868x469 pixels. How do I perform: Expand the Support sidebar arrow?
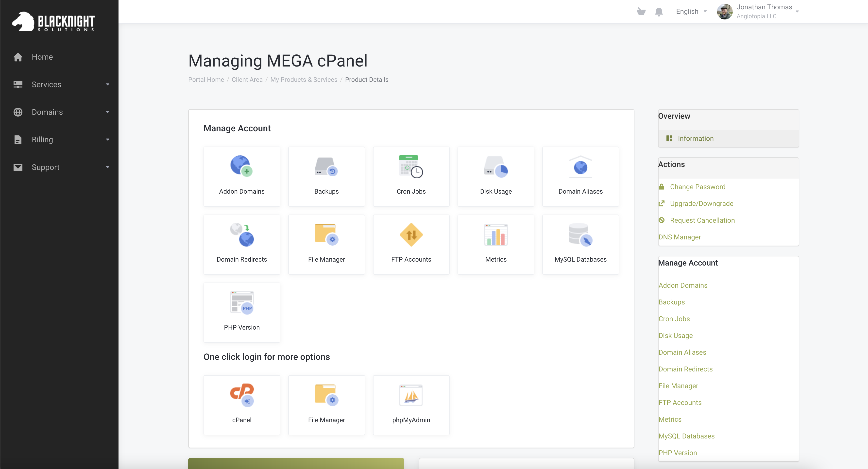107,167
